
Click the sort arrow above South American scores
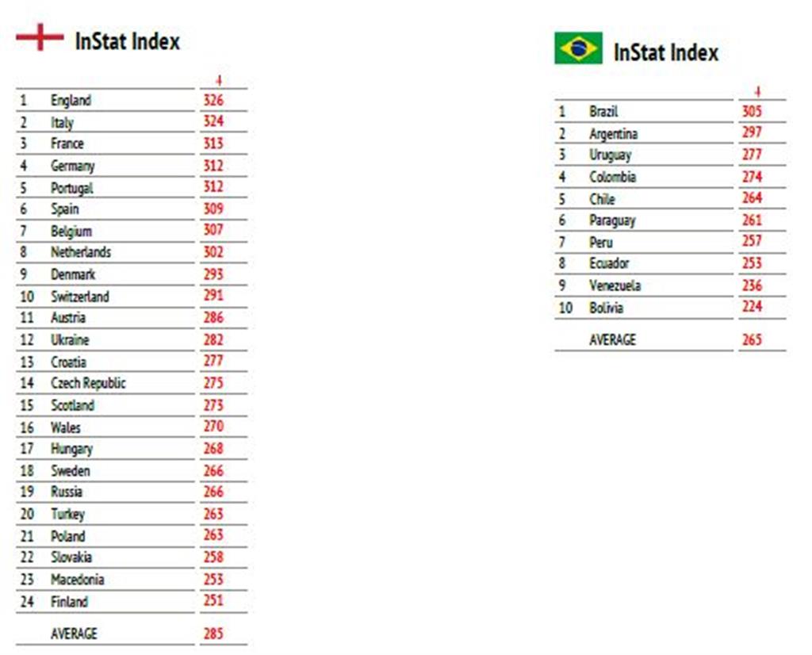(x=757, y=92)
